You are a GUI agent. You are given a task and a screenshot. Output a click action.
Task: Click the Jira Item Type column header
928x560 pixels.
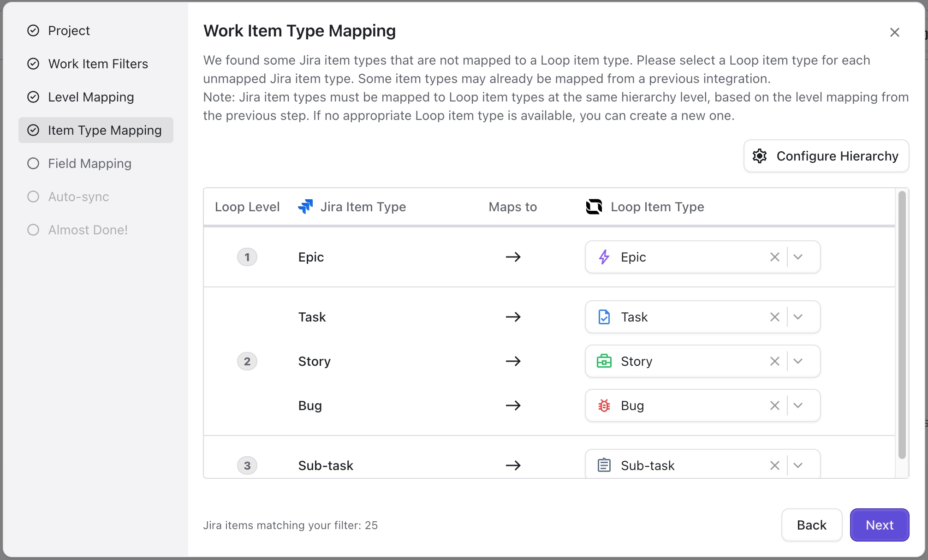[x=363, y=207]
